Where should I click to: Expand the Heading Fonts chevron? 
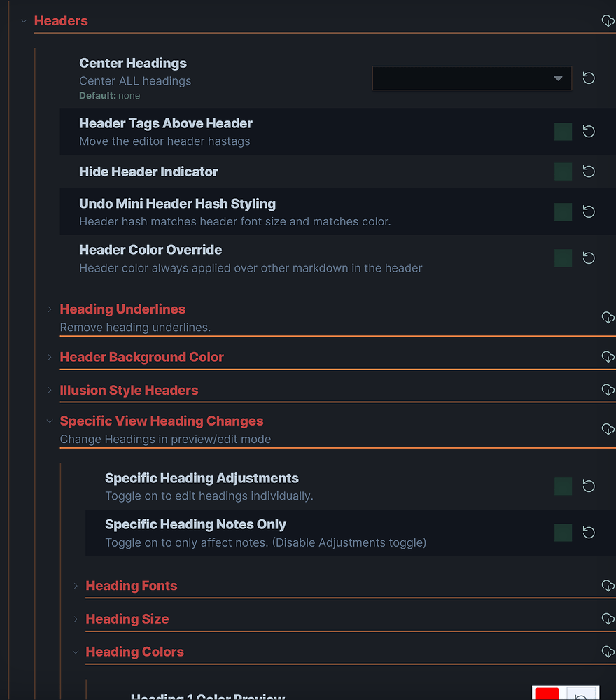(76, 586)
